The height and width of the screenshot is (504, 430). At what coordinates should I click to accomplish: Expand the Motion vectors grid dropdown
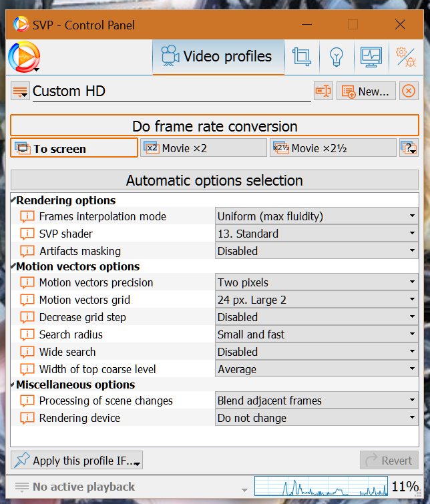tap(316, 300)
